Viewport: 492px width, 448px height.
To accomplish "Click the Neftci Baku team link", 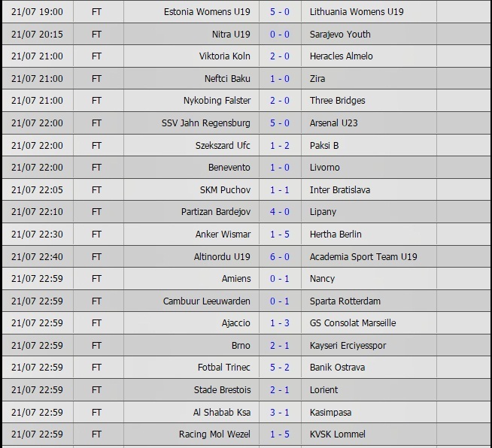I will pos(227,78).
